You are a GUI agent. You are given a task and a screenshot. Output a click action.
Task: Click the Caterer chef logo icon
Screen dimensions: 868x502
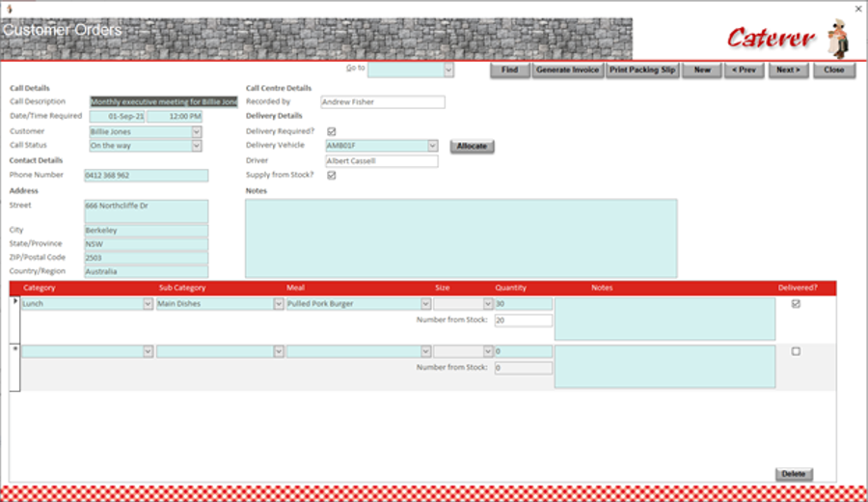838,38
